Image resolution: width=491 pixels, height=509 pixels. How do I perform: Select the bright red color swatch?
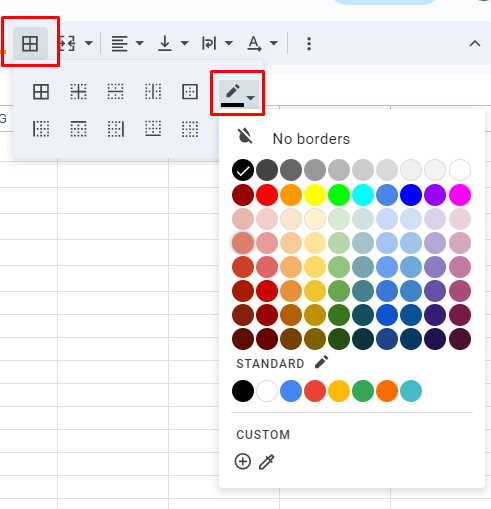click(267, 195)
